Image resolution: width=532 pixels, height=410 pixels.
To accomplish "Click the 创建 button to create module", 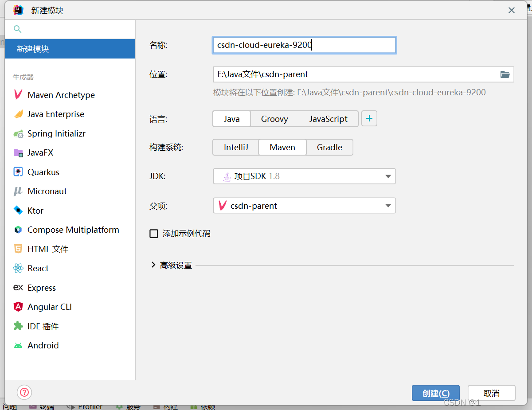I will click(x=435, y=393).
